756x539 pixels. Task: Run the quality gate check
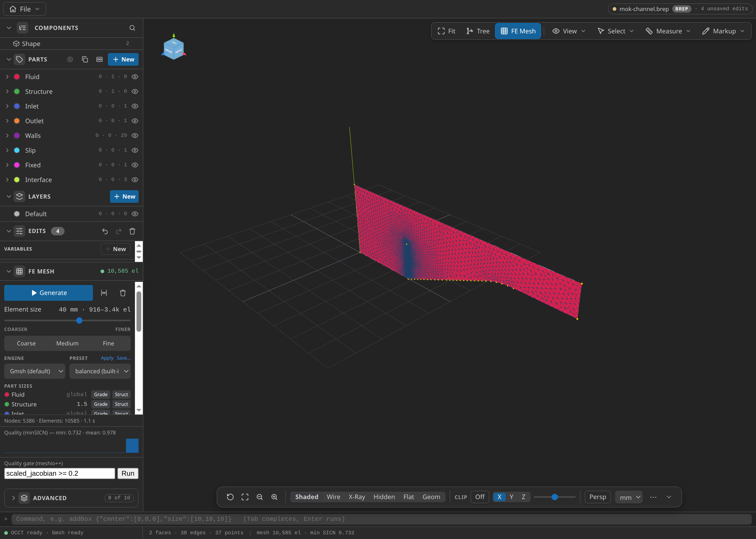[x=128, y=473]
